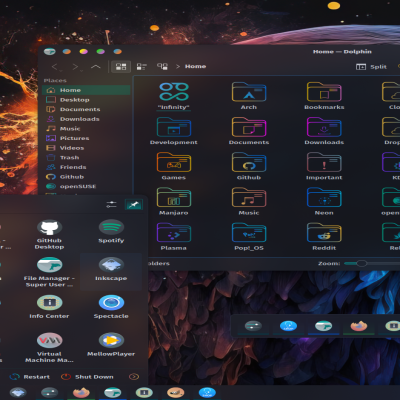
Task: Open Virtual Machine Manager
Action: tap(49, 348)
